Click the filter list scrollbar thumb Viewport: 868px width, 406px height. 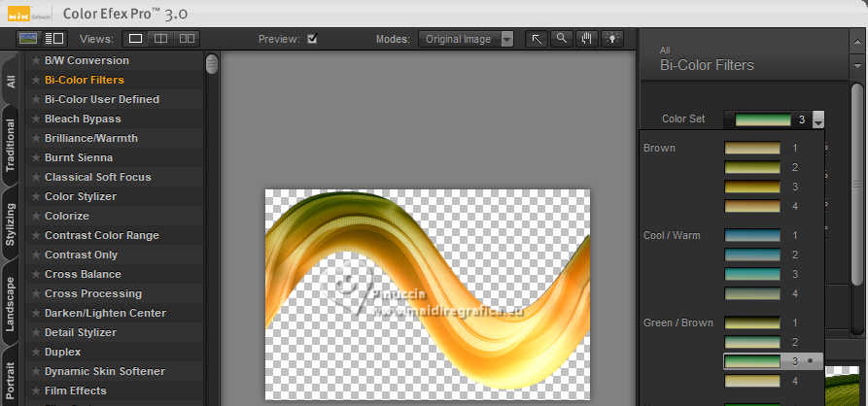point(212,64)
